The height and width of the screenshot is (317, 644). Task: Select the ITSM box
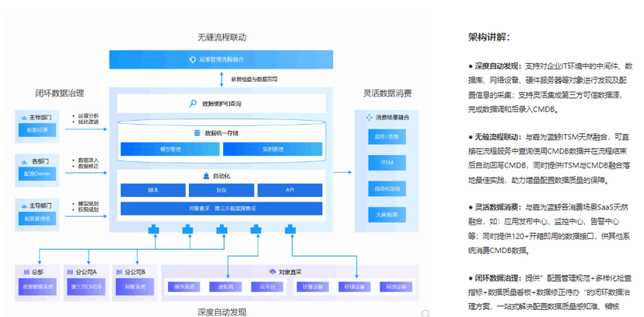click(387, 163)
